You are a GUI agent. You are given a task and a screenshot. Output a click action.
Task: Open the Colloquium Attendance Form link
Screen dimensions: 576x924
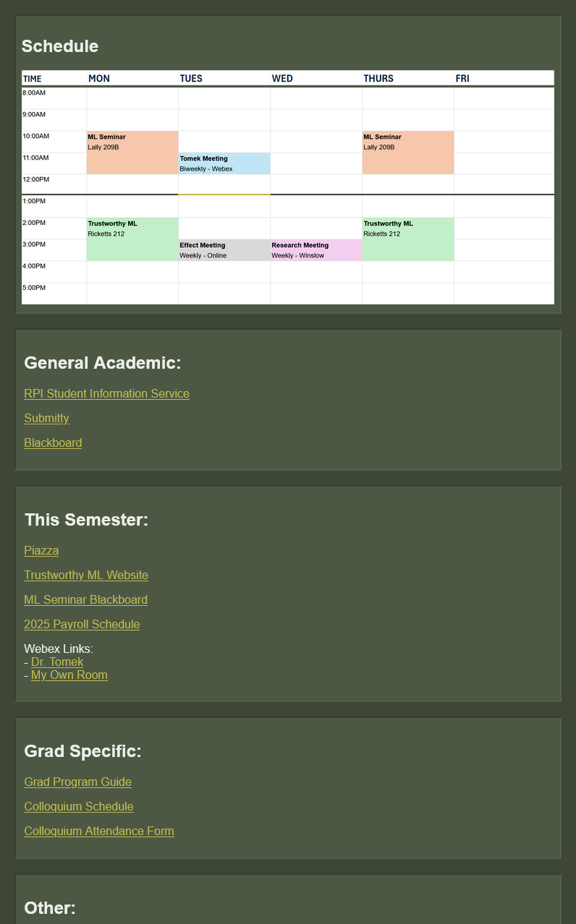pyautogui.click(x=99, y=831)
